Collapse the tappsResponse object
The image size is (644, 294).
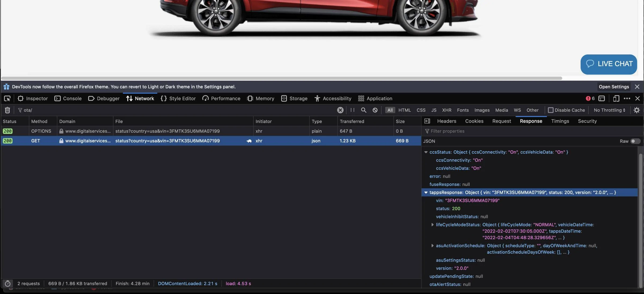click(x=426, y=192)
